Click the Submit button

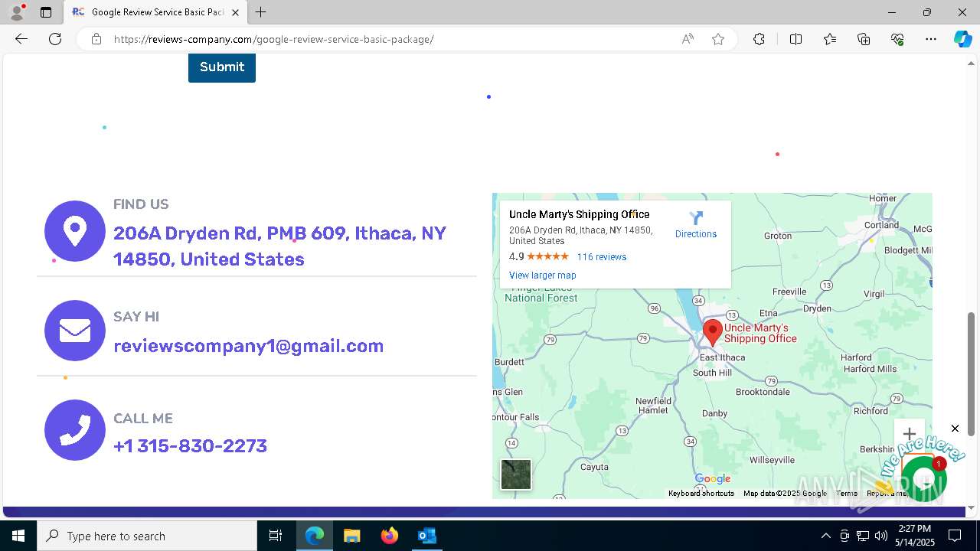(x=222, y=67)
